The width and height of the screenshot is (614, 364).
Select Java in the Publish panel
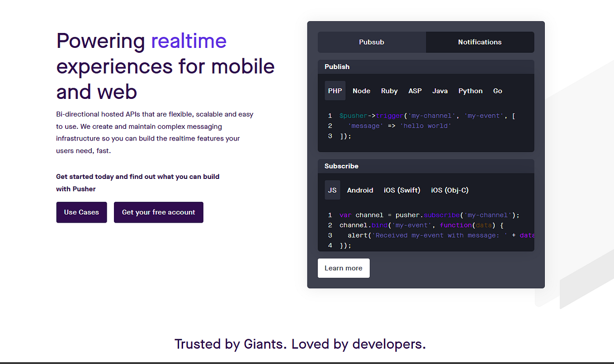(x=439, y=90)
